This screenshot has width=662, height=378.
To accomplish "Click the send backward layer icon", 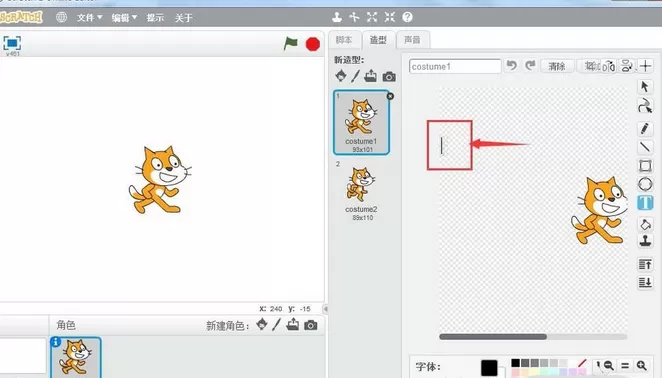I will [645, 282].
